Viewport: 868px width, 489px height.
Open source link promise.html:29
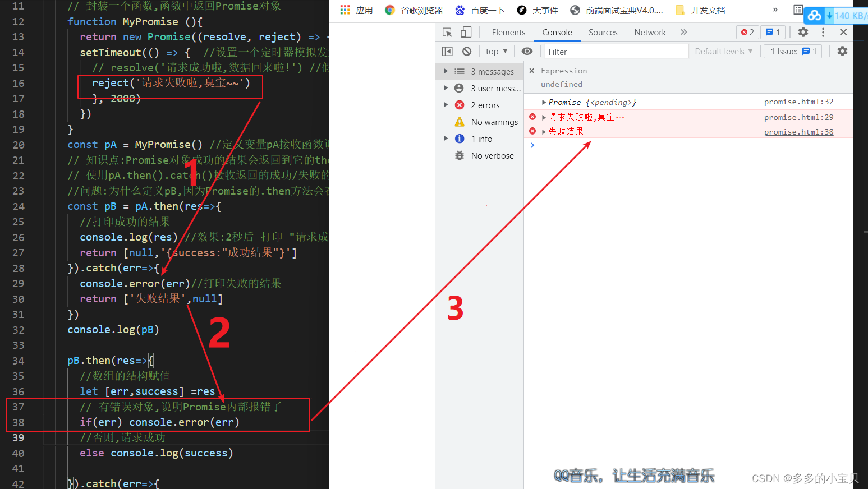[x=798, y=117]
